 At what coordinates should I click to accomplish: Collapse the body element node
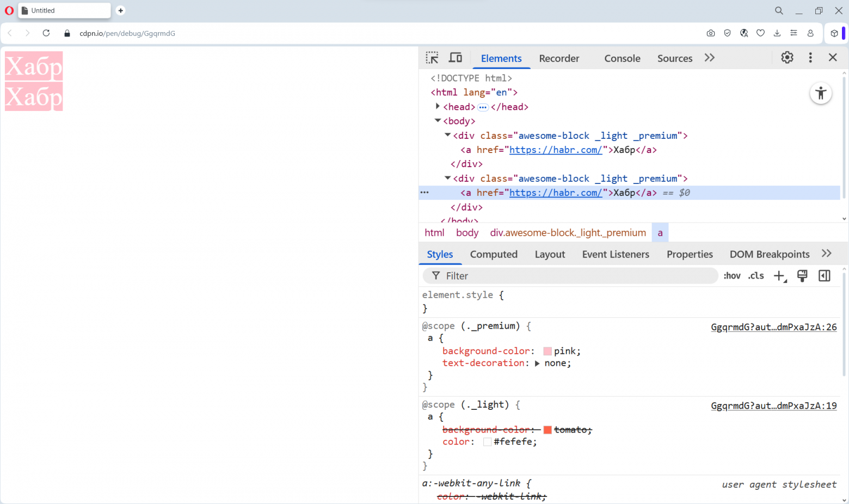pyautogui.click(x=438, y=120)
